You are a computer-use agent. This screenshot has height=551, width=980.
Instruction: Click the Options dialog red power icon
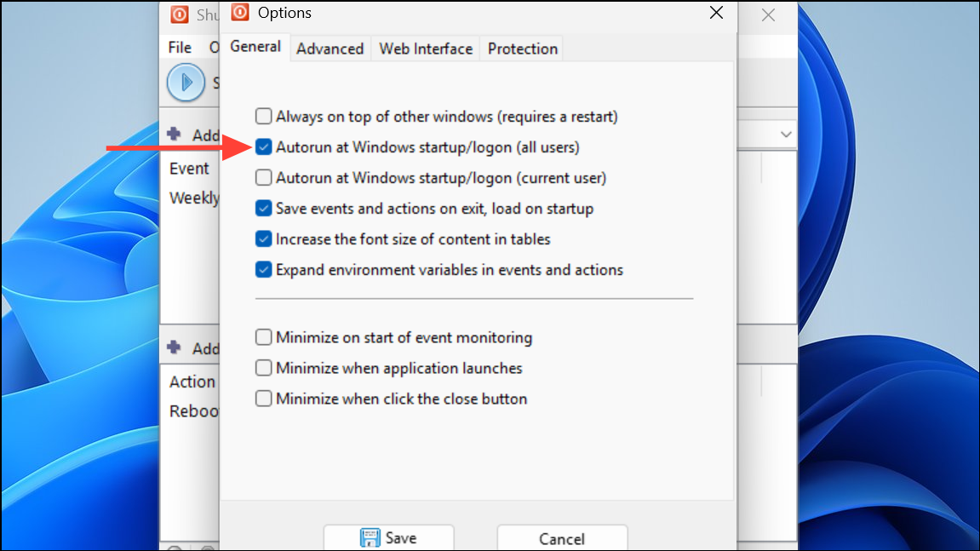[240, 13]
